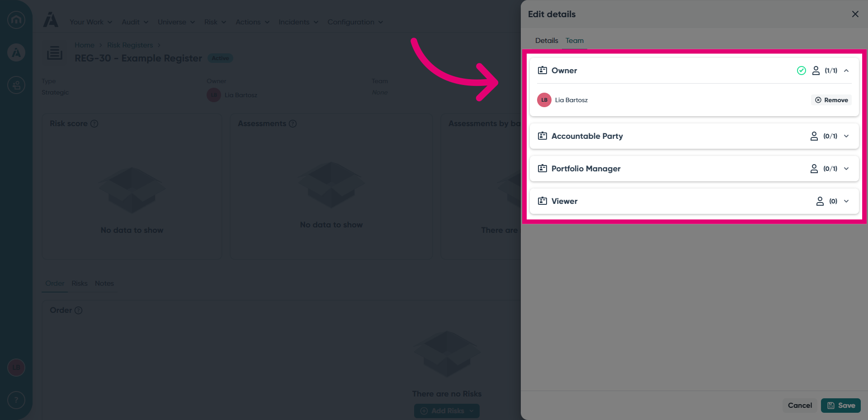Image resolution: width=868 pixels, height=420 pixels.
Task: Switch to the Details tab
Action: pos(547,41)
